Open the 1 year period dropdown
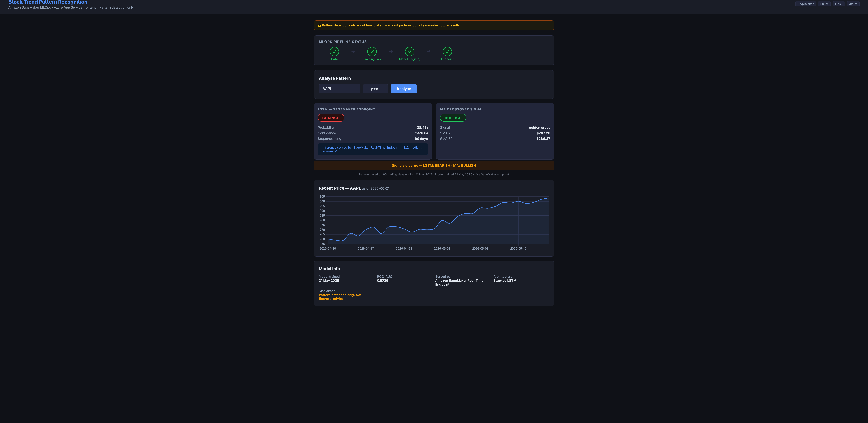Image resolution: width=868 pixels, height=423 pixels. click(x=376, y=89)
